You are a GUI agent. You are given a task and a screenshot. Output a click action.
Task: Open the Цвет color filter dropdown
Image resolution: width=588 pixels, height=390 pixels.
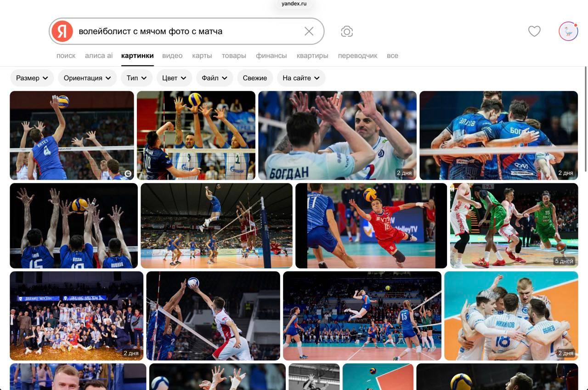174,78
